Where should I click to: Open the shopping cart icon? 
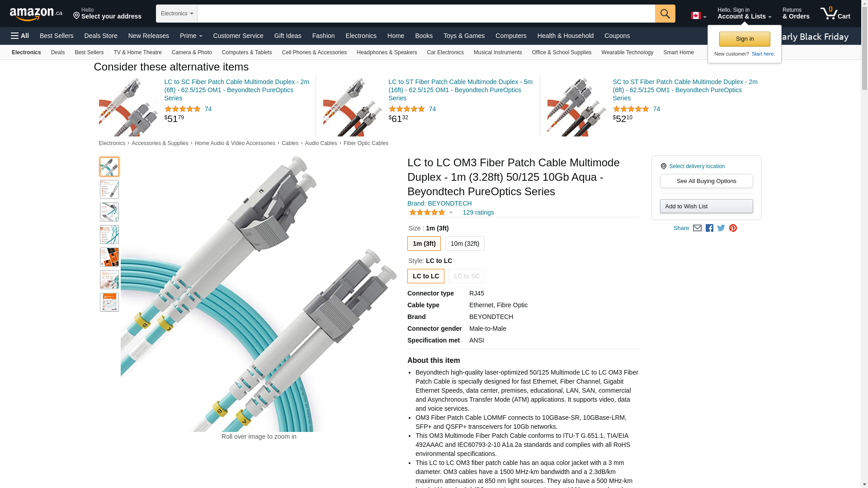(x=835, y=14)
